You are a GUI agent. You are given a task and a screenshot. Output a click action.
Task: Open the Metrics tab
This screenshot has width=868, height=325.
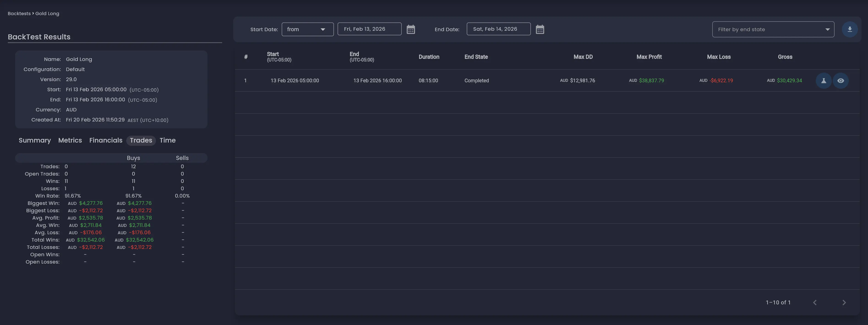coord(70,140)
